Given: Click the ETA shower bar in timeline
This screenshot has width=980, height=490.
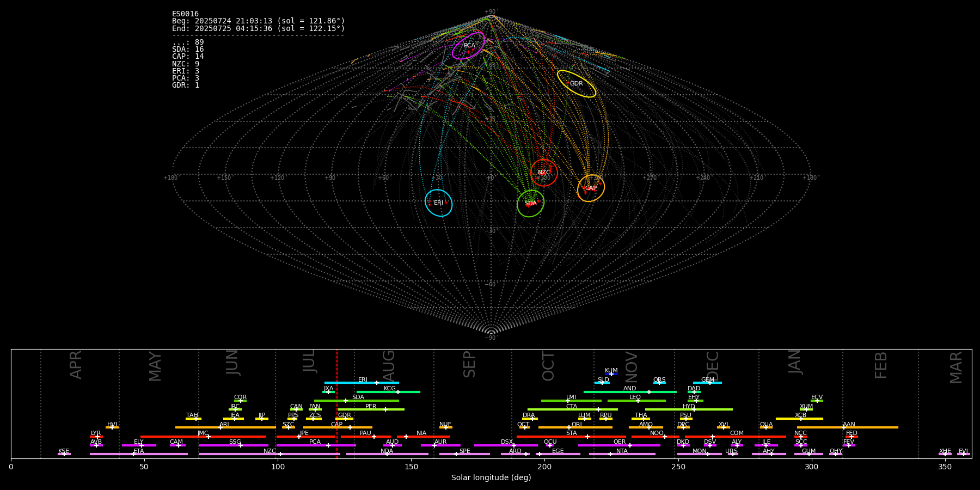Looking at the screenshot, I should [139, 454].
